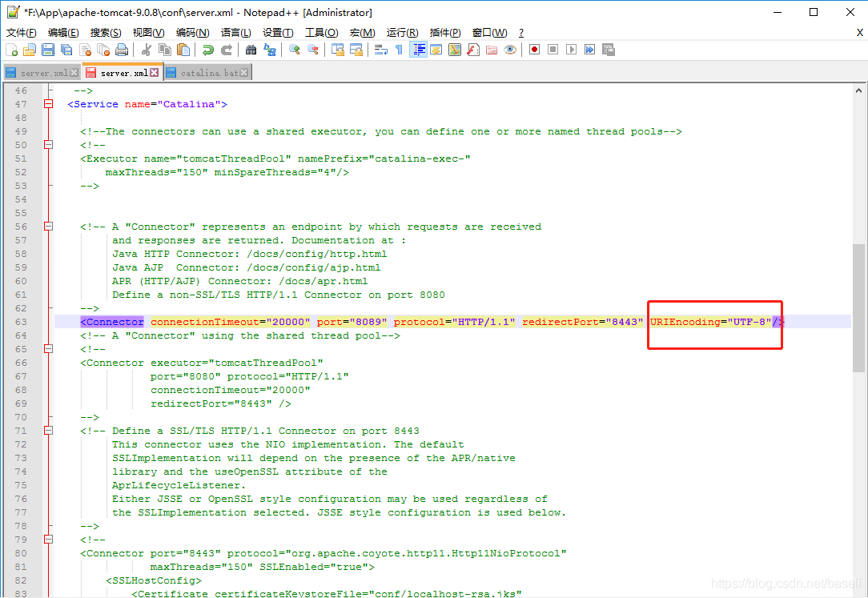
Task: Click the Close All documents icon
Action: pos(103,50)
